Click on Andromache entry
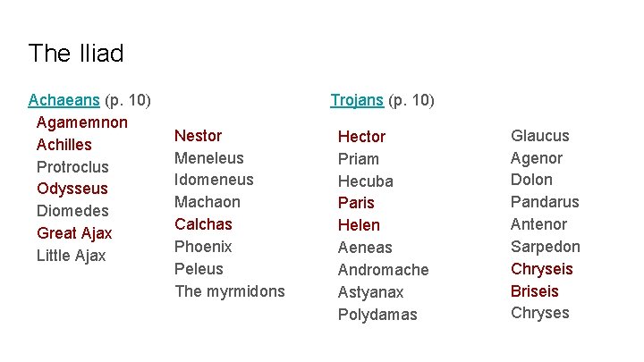 (x=383, y=270)
